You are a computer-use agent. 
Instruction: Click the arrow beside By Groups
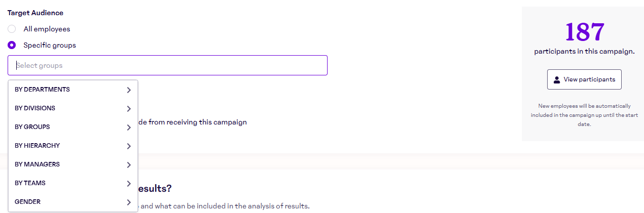click(x=129, y=127)
